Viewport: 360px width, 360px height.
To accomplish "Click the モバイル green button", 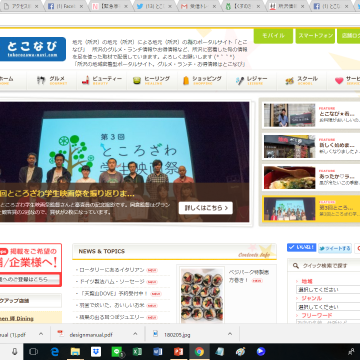I will click(x=273, y=36).
